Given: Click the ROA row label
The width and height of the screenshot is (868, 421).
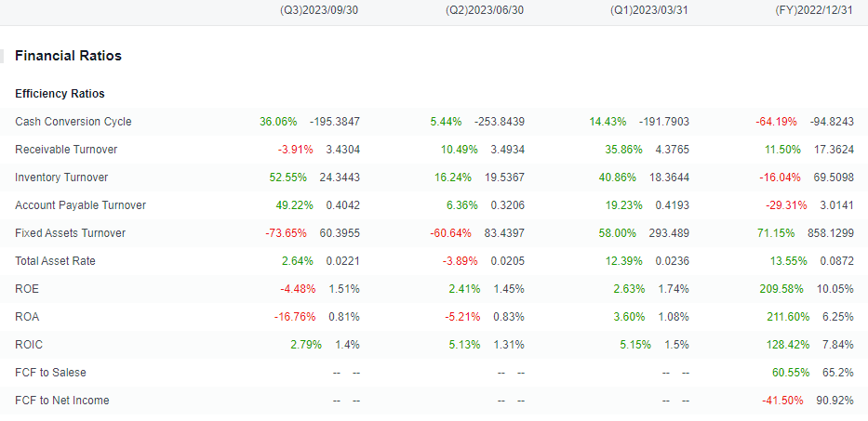Looking at the screenshot, I should 27,317.
